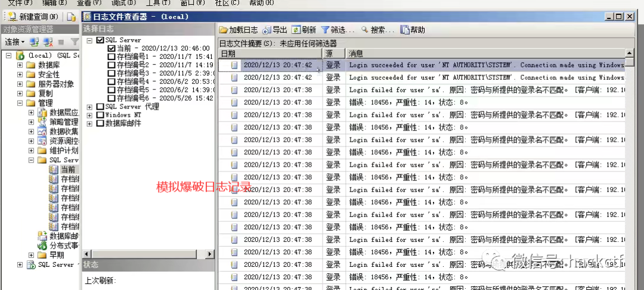The width and height of the screenshot is (644, 290).
Task: Expand 数据库邮件 in the 选择日志 tree
Action: point(89,123)
